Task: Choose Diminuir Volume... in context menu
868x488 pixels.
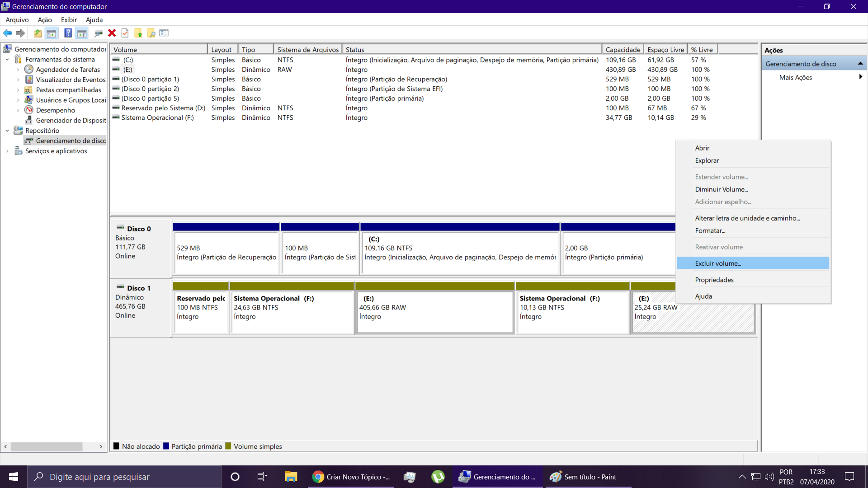Action: (x=753, y=189)
